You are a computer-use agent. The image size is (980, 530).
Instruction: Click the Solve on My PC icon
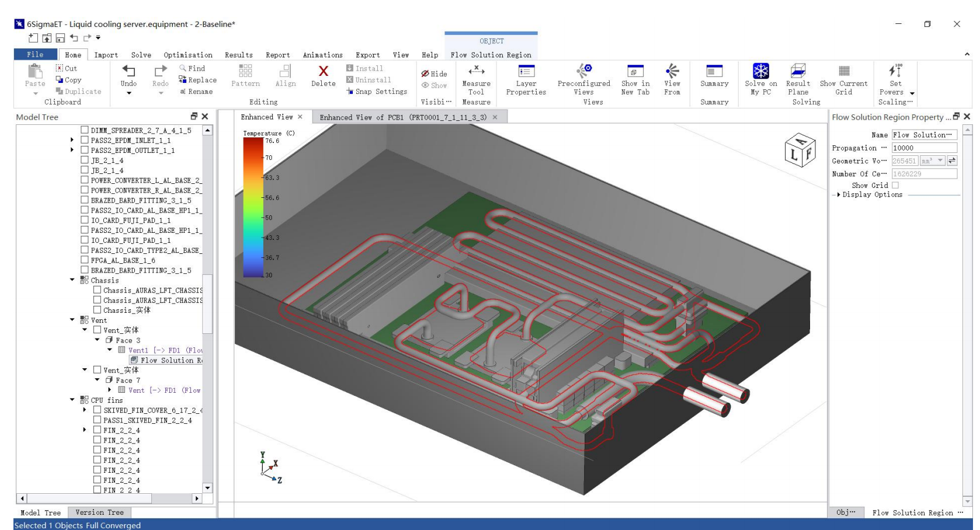pos(760,72)
